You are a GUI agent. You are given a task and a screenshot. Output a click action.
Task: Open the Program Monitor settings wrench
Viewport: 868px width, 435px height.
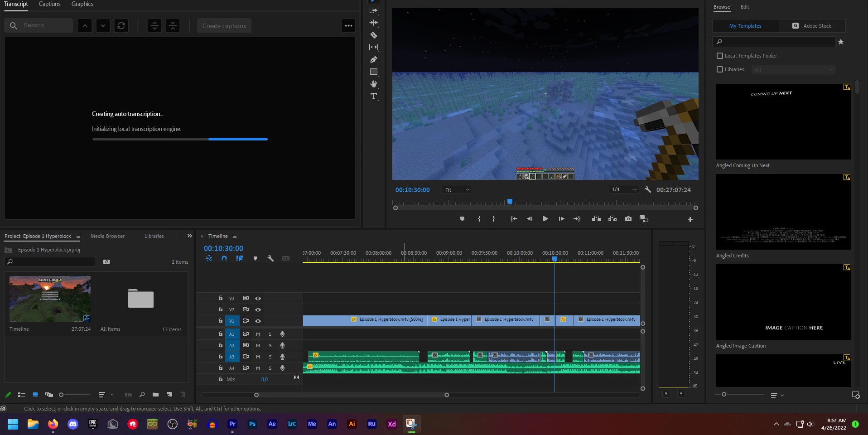(648, 190)
